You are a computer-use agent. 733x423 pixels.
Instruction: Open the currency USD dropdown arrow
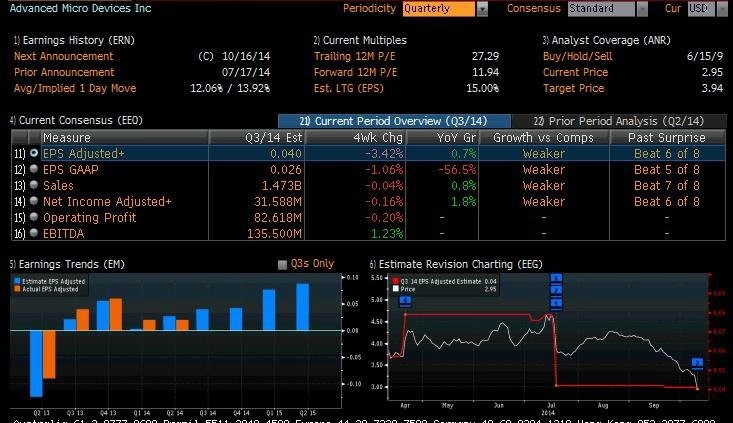coord(722,9)
